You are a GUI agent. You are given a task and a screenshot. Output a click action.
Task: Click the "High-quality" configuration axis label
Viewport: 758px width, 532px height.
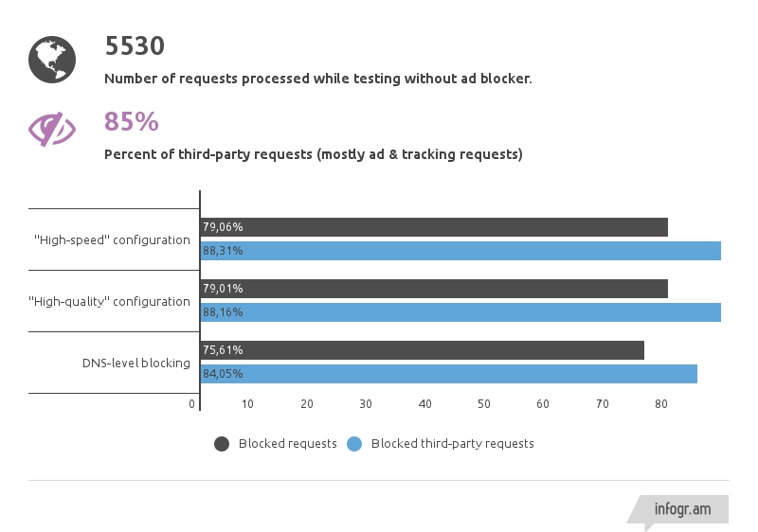[x=110, y=301]
